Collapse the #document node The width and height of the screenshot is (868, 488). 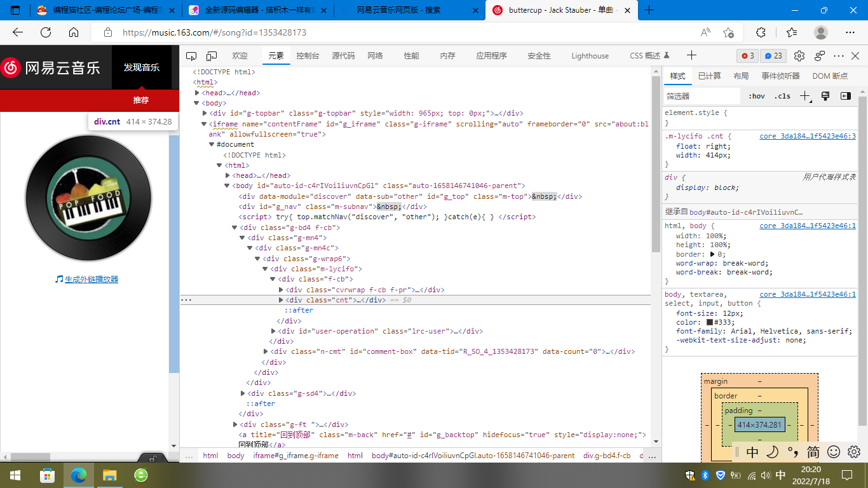point(212,145)
